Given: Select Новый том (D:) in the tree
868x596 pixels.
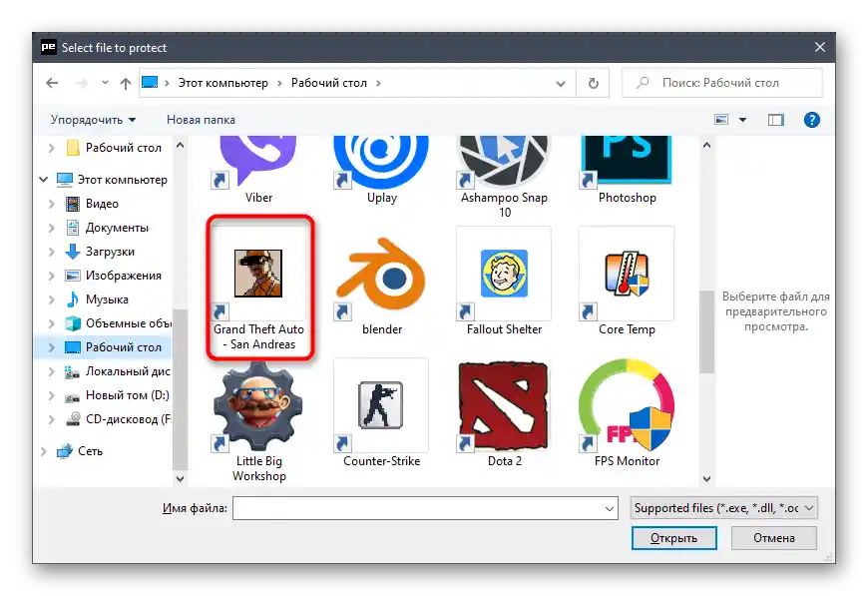Looking at the screenshot, I should click(117, 395).
